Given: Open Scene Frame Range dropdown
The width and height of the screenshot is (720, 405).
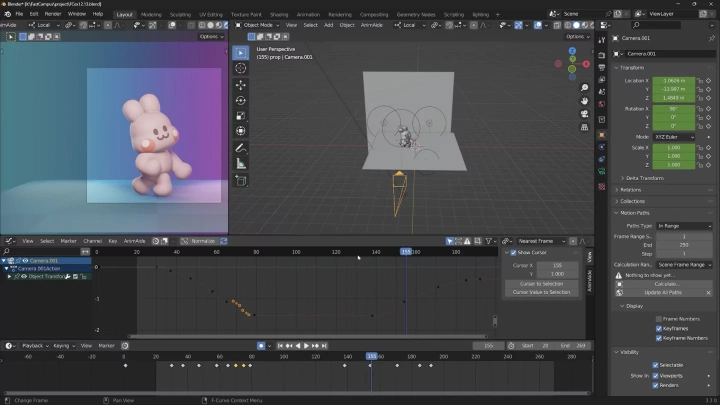Looking at the screenshot, I should click(x=684, y=265).
